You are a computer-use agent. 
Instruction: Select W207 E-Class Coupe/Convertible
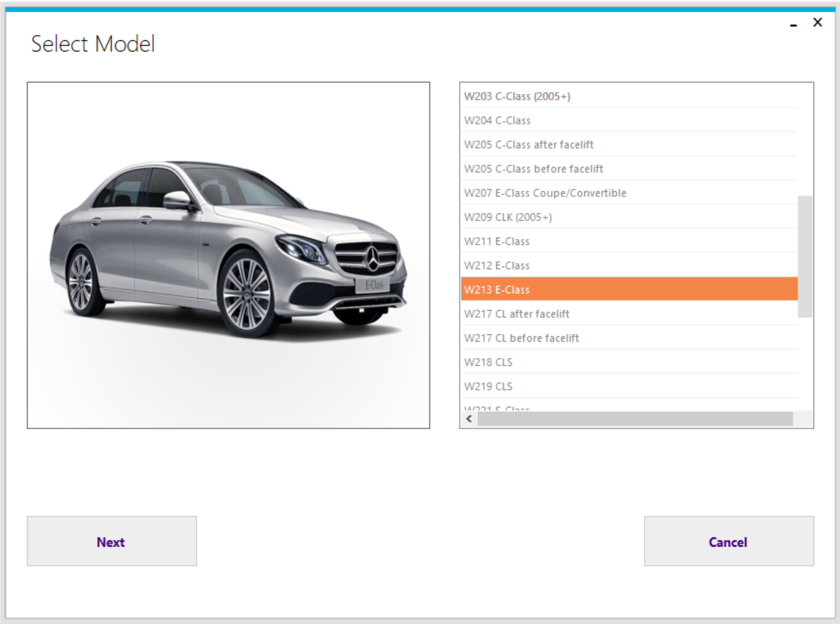(629, 193)
